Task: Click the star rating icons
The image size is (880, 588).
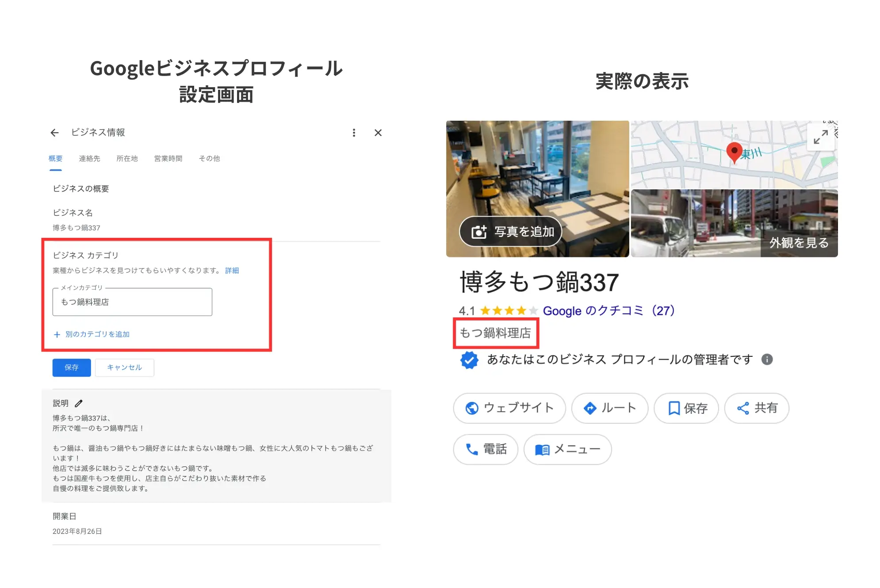Action: coord(509,311)
